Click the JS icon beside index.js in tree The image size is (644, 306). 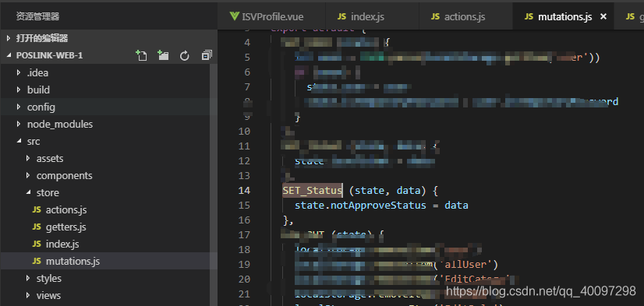[x=37, y=244]
